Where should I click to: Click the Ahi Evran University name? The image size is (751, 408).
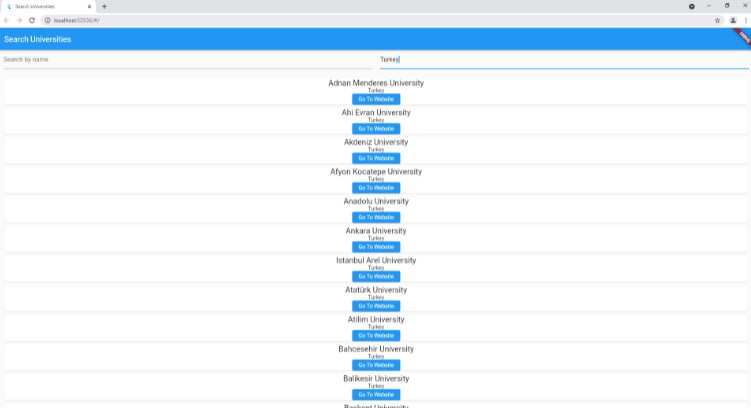click(376, 113)
